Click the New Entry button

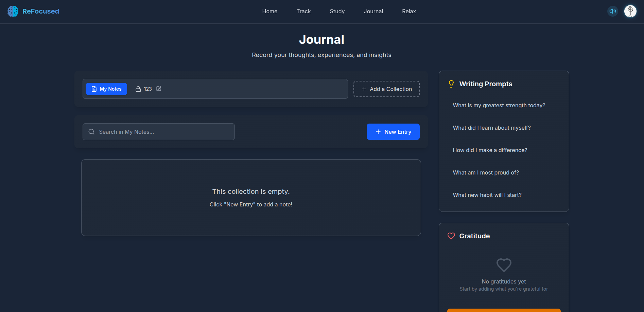tap(393, 132)
